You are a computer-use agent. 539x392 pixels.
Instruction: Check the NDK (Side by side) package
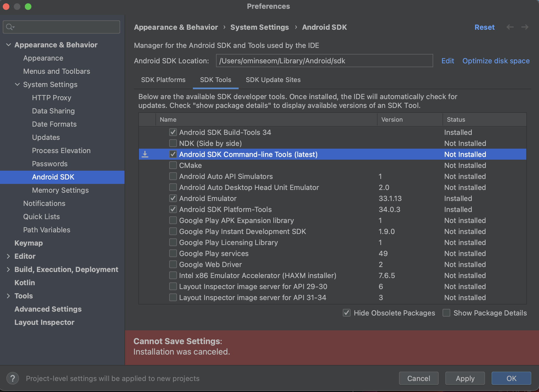(x=173, y=143)
